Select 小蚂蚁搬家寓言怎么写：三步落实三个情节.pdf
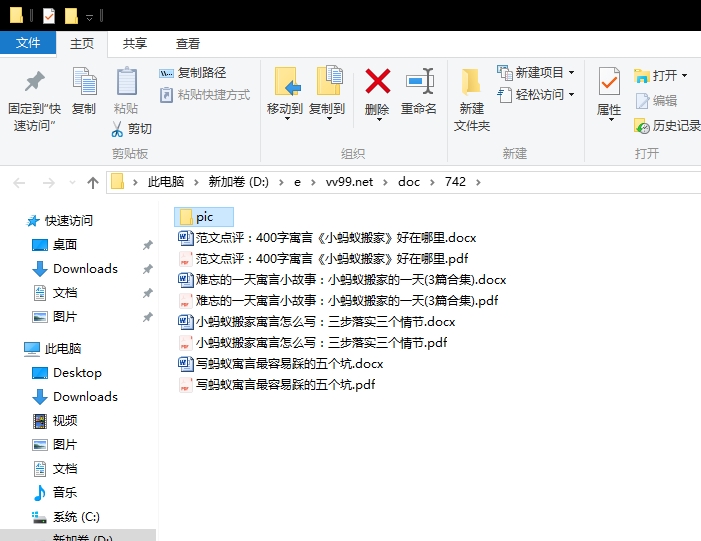Image resolution: width=701 pixels, height=541 pixels. [x=312, y=342]
